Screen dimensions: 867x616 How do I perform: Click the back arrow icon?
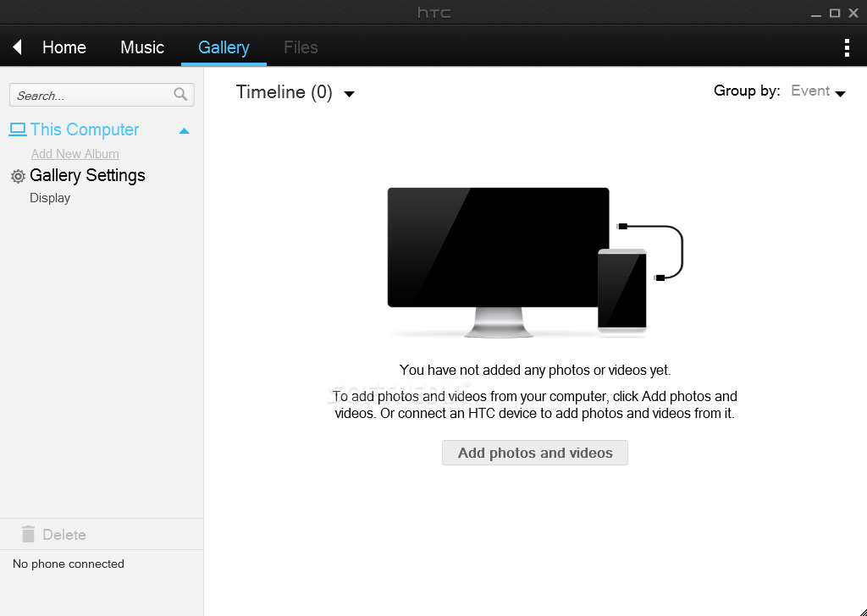click(x=17, y=47)
